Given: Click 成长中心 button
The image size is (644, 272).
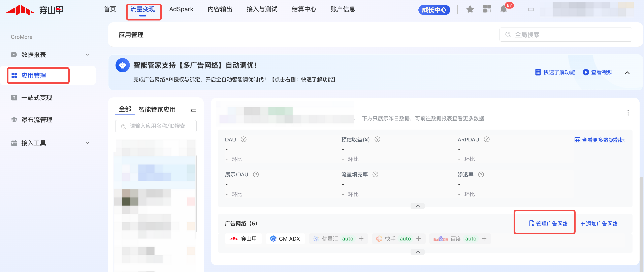Looking at the screenshot, I should click(434, 10).
